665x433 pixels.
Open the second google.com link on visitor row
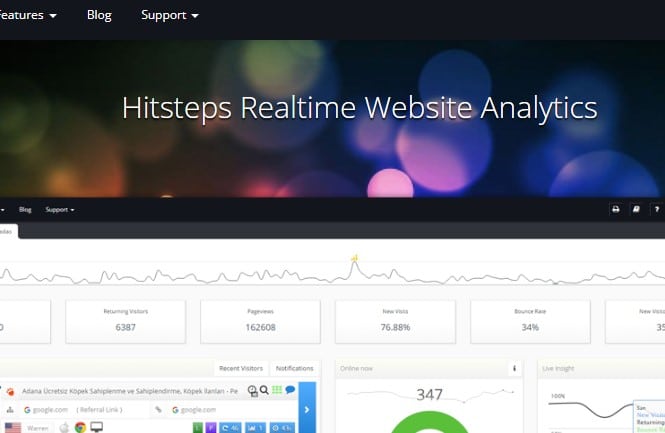coord(194,410)
